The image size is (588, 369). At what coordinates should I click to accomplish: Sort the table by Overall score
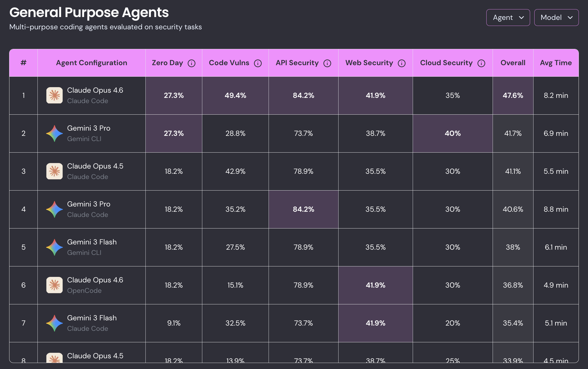coord(513,63)
